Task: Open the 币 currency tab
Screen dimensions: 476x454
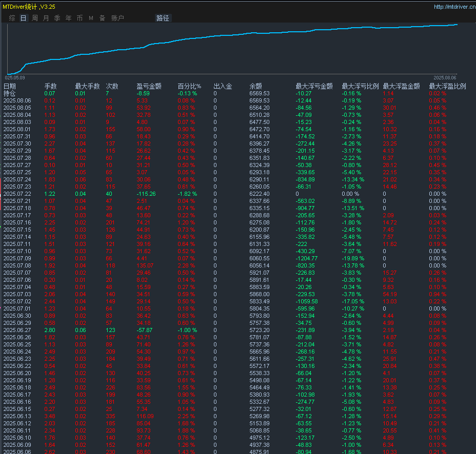Action: pos(80,18)
